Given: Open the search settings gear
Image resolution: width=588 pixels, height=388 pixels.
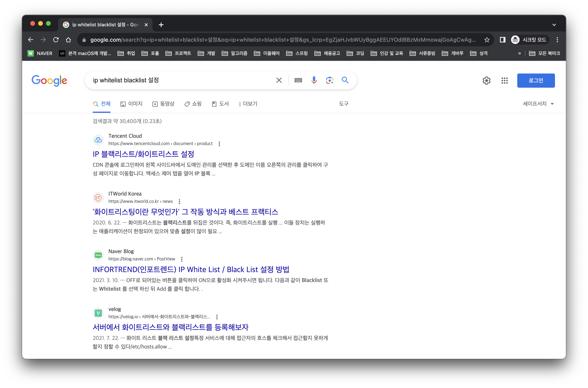Looking at the screenshot, I should (x=486, y=80).
